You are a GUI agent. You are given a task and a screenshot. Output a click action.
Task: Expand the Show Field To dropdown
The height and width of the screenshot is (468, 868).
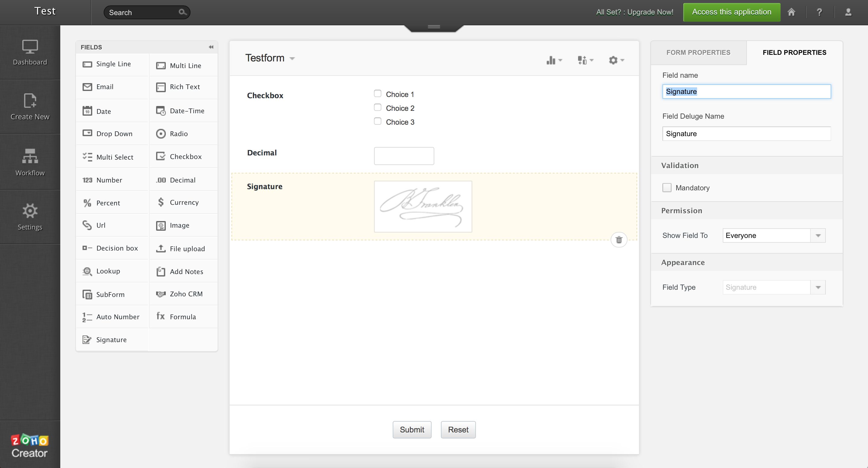818,235
